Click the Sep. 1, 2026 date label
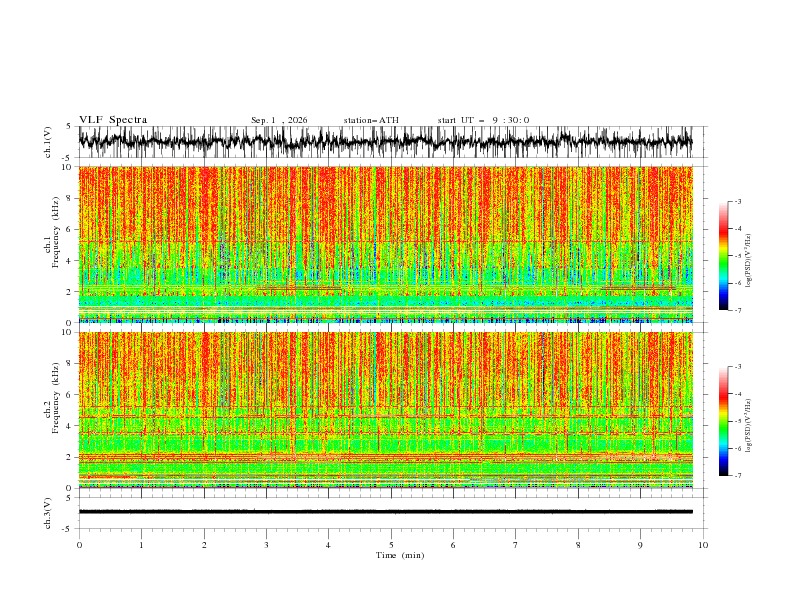The width and height of the screenshot is (792, 612). point(279,120)
